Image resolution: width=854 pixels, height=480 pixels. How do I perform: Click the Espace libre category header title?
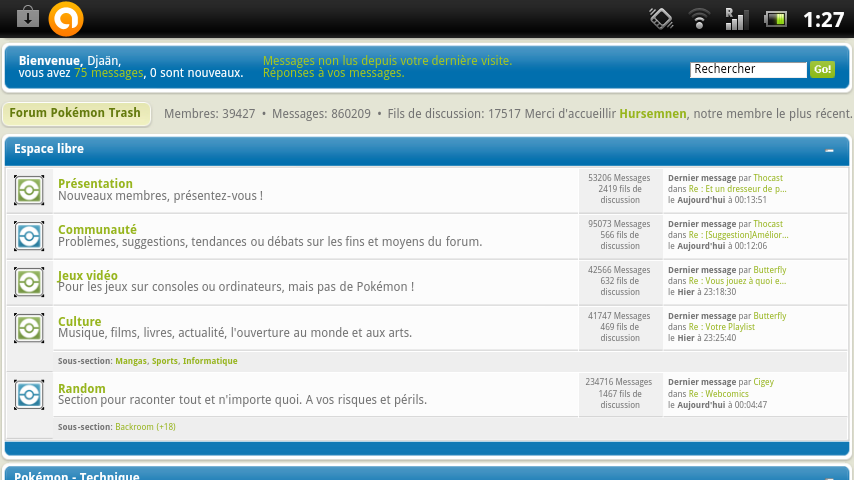tap(49, 149)
